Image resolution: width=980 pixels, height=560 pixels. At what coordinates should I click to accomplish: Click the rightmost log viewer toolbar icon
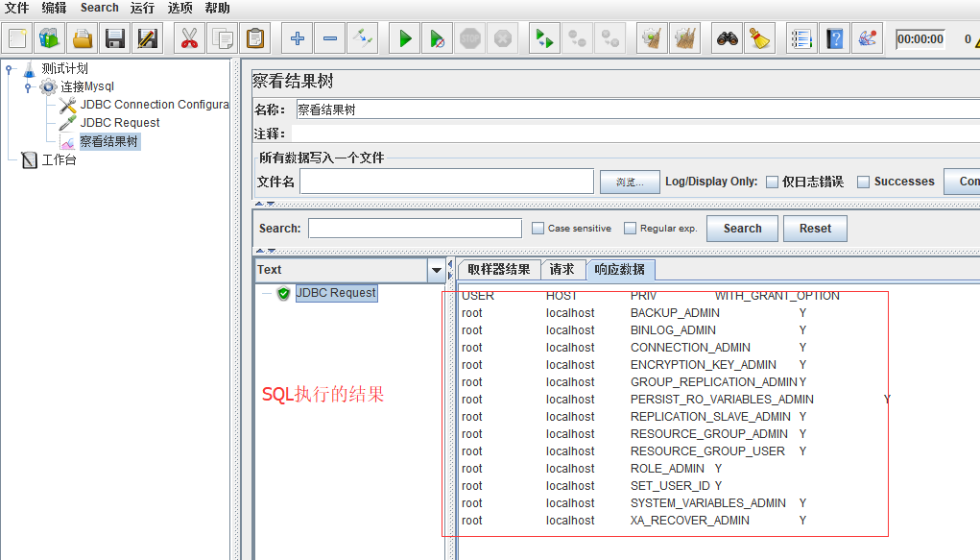click(x=868, y=38)
